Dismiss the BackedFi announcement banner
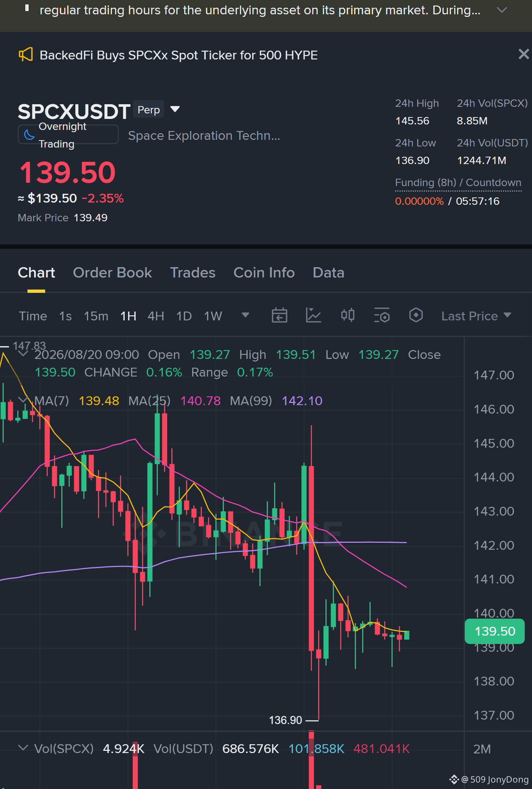The width and height of the screenshot is (532, 789). [524, 54]
